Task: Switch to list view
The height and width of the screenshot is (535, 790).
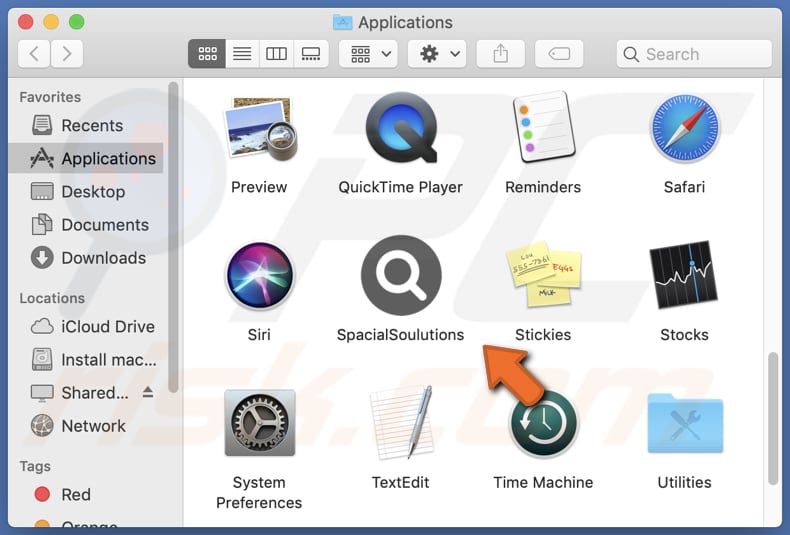Action: point(242,53)
